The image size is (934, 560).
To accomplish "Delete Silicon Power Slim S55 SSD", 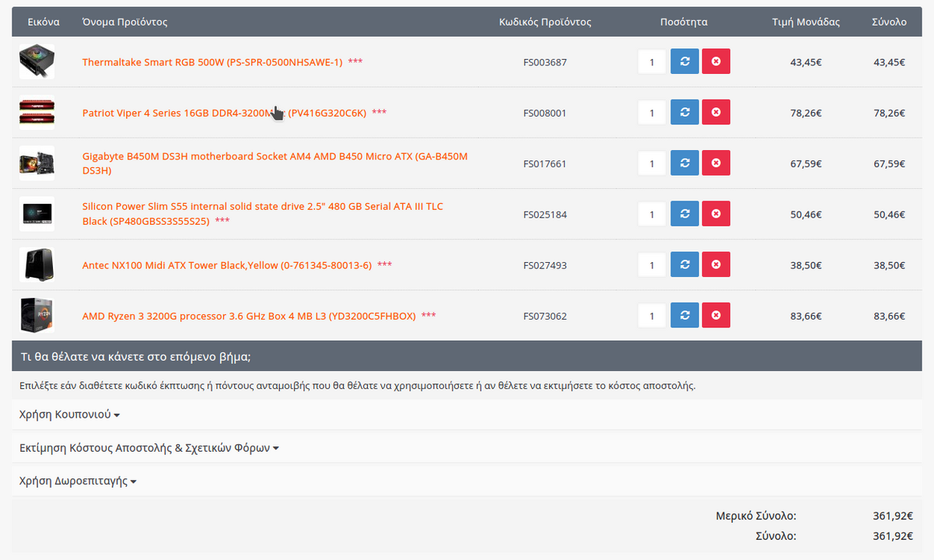I will (715, 214).
